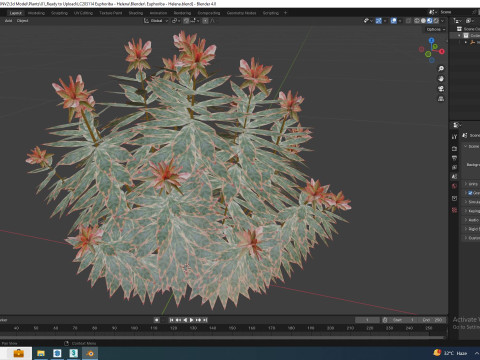The image size is (480, 360).
Task: Click the red X axis on gizmo
Action: click(x=442, y=51)
